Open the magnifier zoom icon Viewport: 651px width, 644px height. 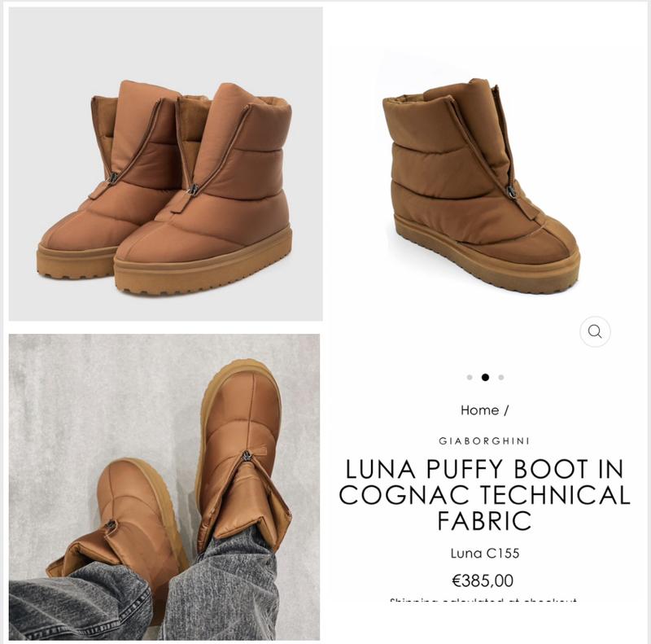[x=595, y=331]
